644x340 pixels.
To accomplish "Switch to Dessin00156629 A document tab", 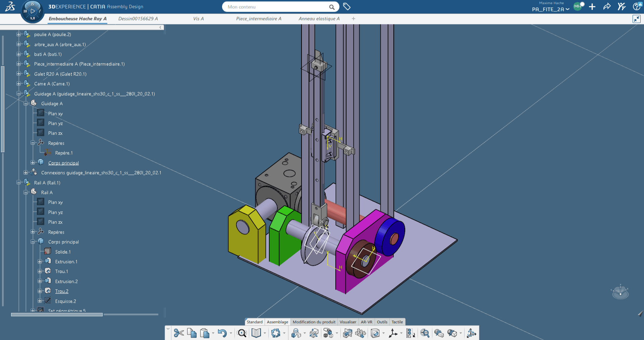I will (138, 19).
